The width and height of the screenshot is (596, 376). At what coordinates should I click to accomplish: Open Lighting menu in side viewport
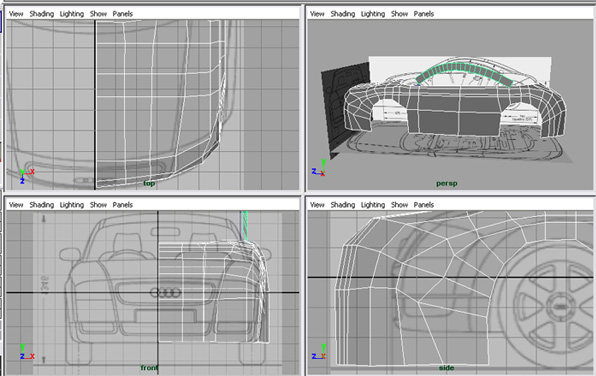click(373, 205)
